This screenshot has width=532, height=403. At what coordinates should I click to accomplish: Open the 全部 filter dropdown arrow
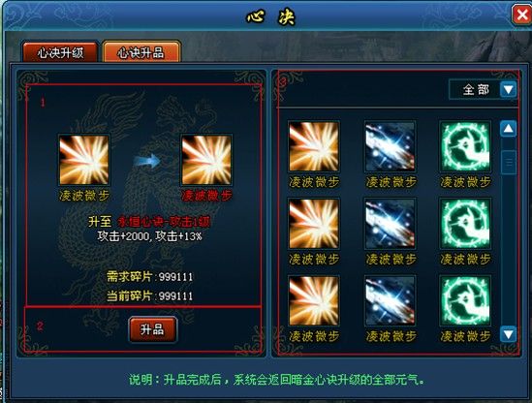(508, 89)
